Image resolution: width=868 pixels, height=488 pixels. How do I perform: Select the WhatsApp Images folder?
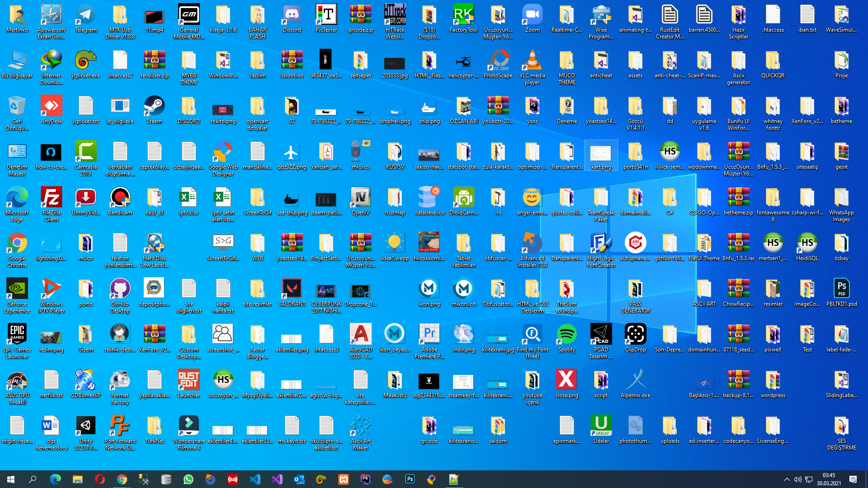pyautogui.click(x=842, y=205)
